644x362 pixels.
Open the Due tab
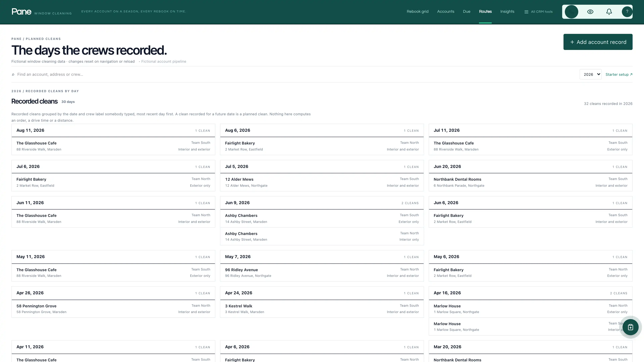pyautogui.click(x=467, y=12)
